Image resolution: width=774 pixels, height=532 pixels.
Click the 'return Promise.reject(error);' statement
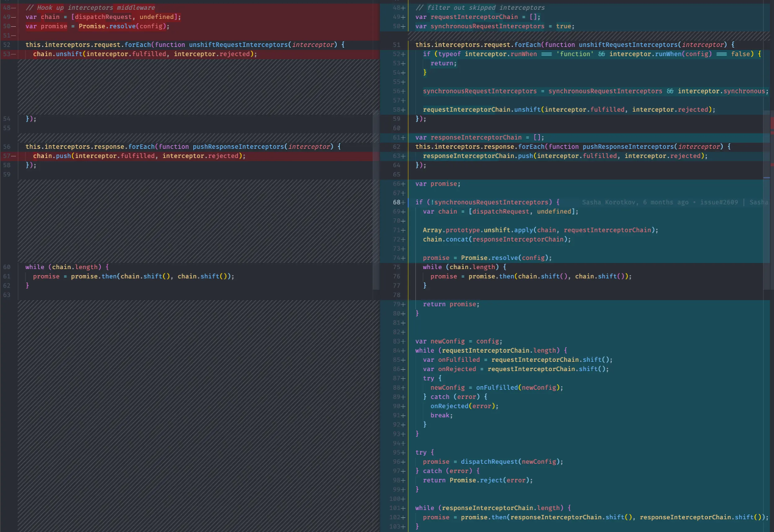[478, 480]
